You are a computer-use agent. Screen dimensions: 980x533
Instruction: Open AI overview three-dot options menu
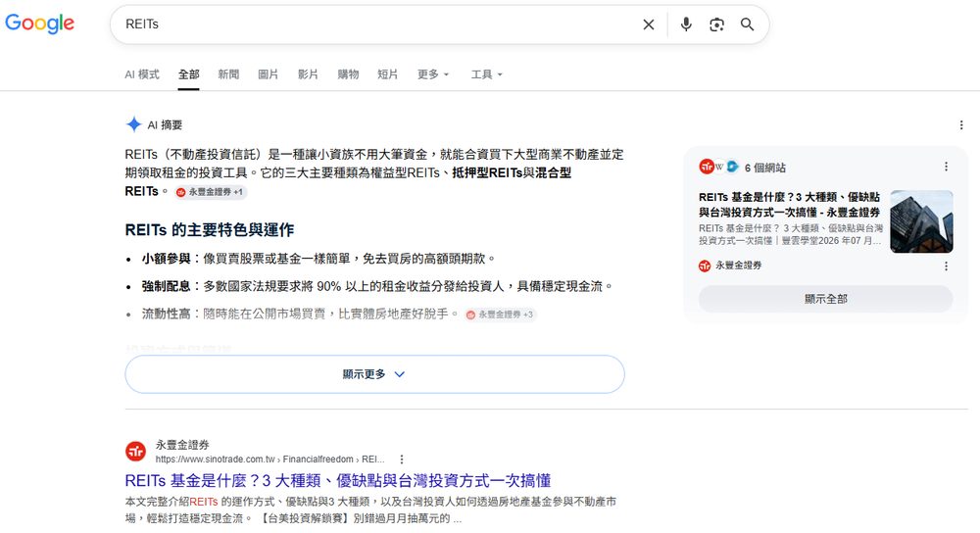960,125
